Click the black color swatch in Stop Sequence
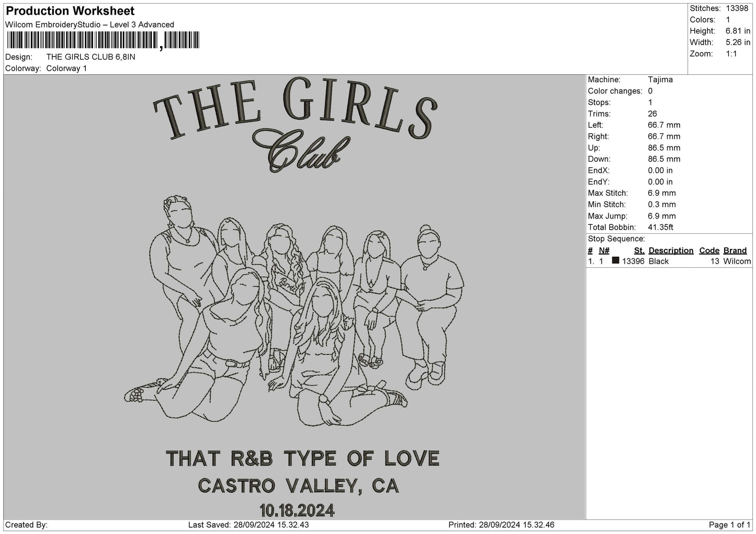Image resolution: width=756 pixels, height=534 pixels. (615, 260)
